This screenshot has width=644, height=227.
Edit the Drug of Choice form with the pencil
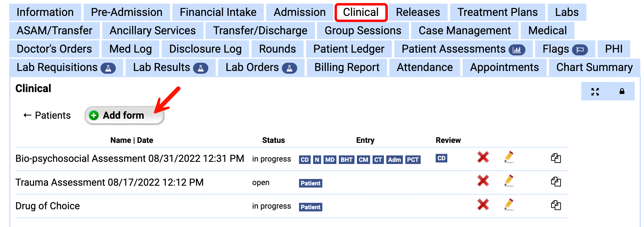pyautogui.click(x=509, y=206)
